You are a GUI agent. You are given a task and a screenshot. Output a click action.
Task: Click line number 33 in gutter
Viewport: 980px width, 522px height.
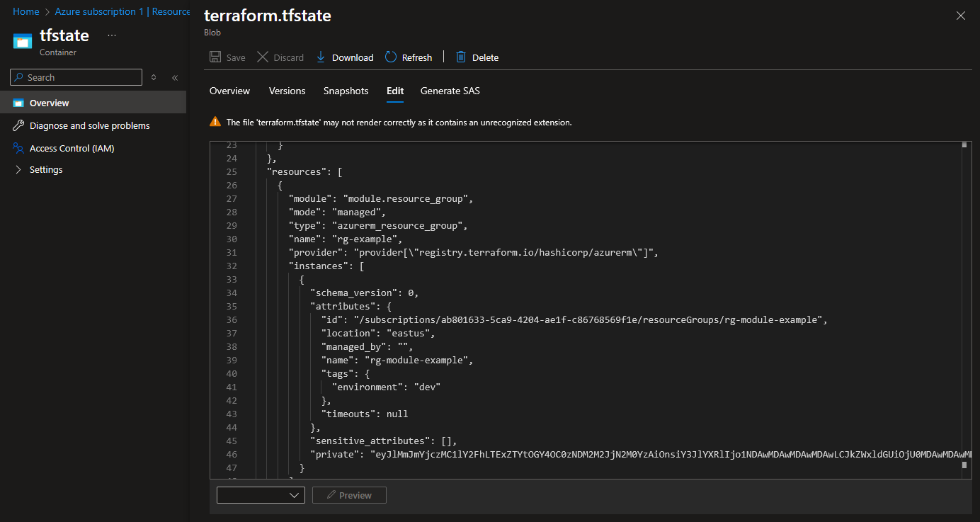coord(231,279)
